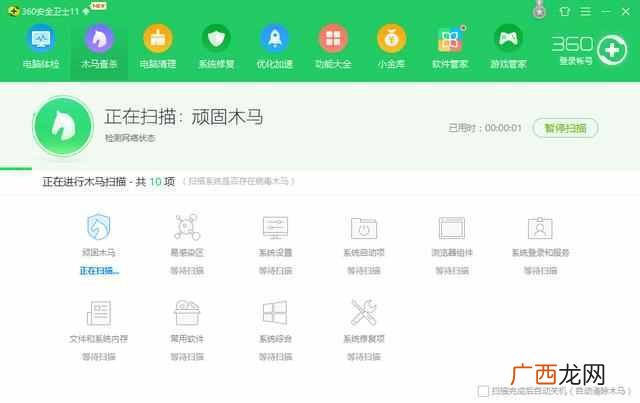Open the skin shirt icon in title bar
The image size is (640, 403).
[565, 11]
